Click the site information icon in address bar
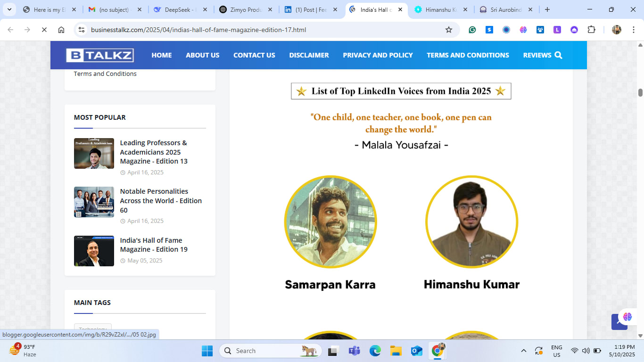Screen dimensions: 644x362 [82, 30]
